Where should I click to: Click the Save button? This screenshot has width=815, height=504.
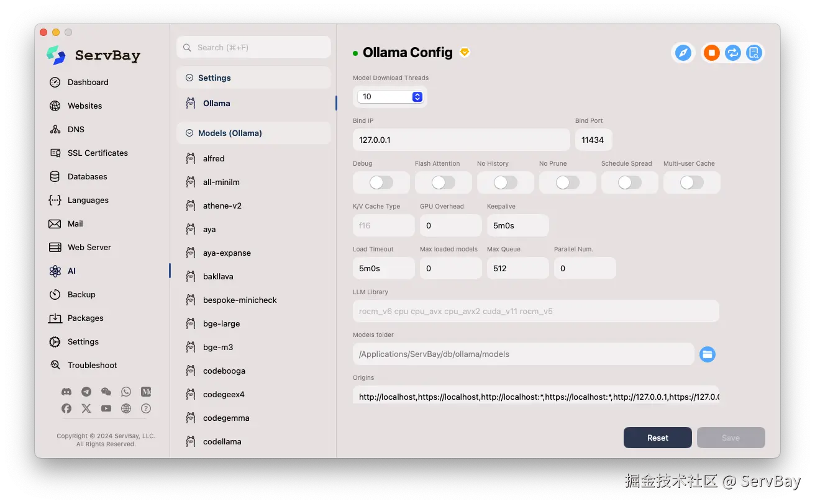pyautogui.click(x=731, y=438)
